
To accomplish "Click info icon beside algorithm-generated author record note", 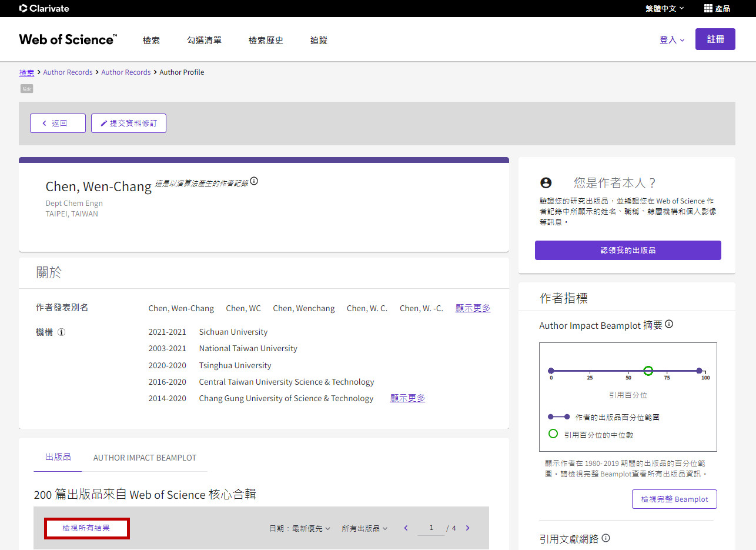I will [254, 181].
